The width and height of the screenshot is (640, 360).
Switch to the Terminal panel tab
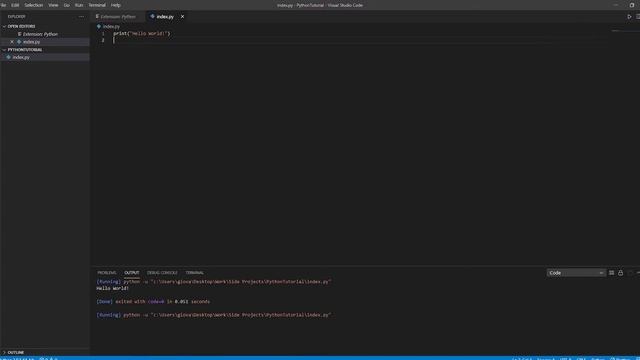(x=194, y=273)
